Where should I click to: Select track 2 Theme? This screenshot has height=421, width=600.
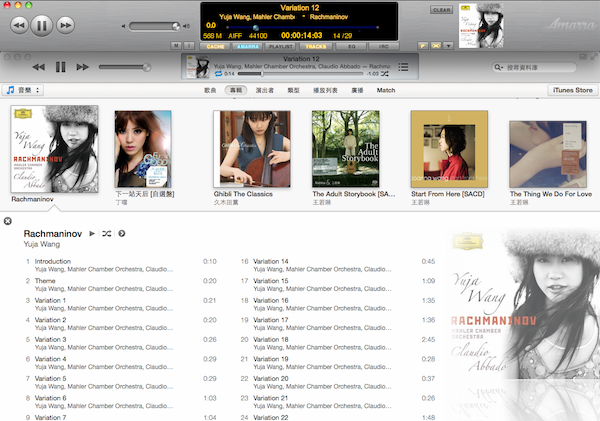[x=121, y=284]
